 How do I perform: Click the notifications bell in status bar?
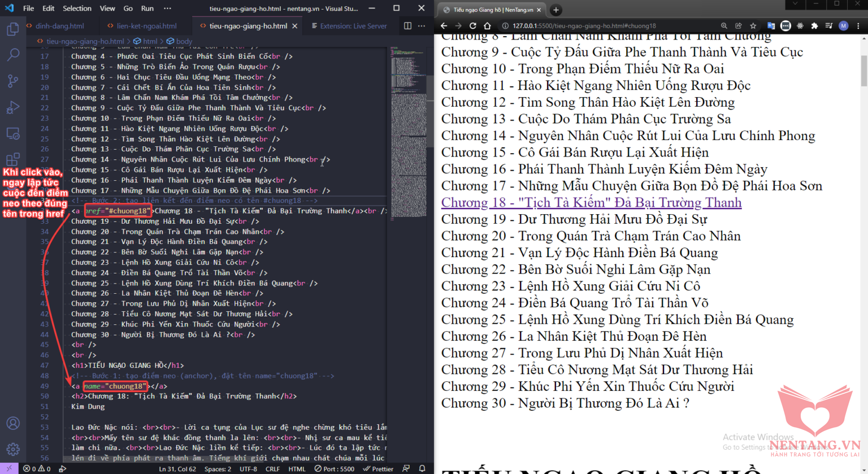422,468
